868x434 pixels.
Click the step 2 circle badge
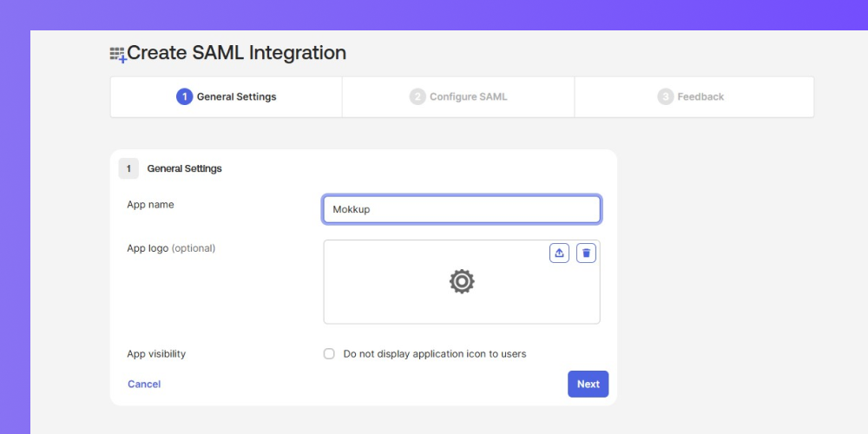tap(418, 97)
